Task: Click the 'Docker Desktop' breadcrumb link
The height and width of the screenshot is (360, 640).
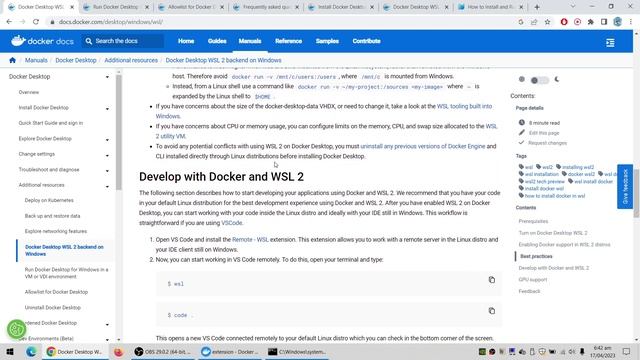Action: [76, 60]
